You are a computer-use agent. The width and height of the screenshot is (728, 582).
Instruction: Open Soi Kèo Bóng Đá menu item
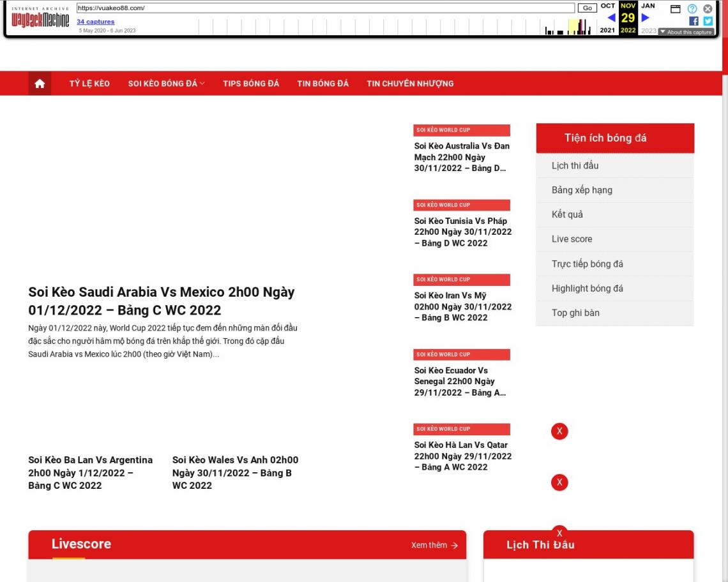[x=162, y=84]
